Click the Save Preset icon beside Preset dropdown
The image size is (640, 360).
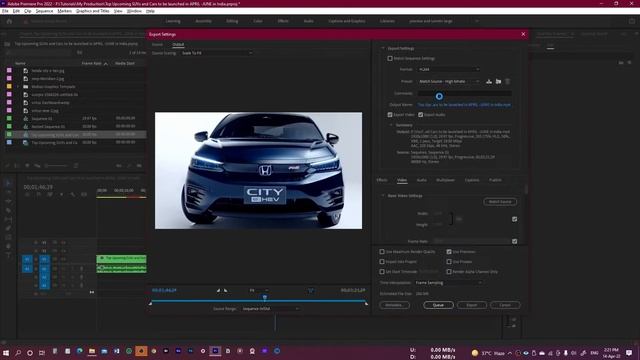pos(489,82)
